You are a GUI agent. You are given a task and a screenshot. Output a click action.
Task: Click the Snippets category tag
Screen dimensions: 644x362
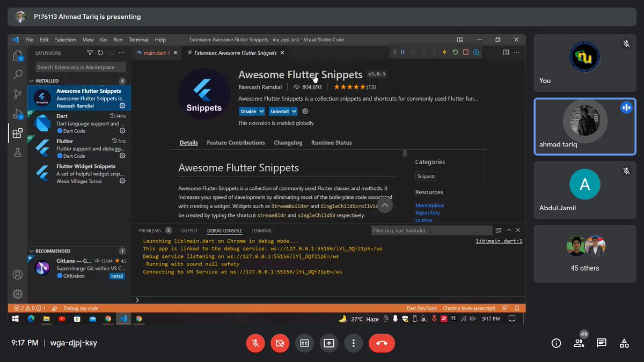(x=426, y=176)
